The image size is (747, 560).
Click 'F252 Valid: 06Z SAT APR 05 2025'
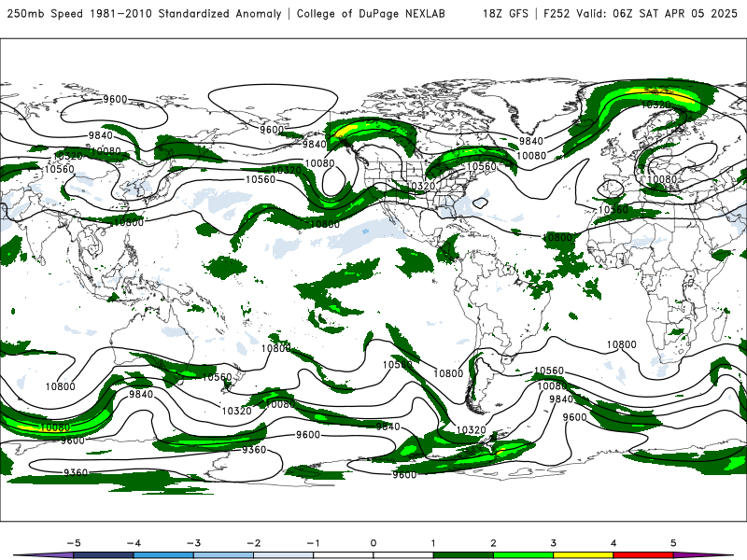(641, 13)
